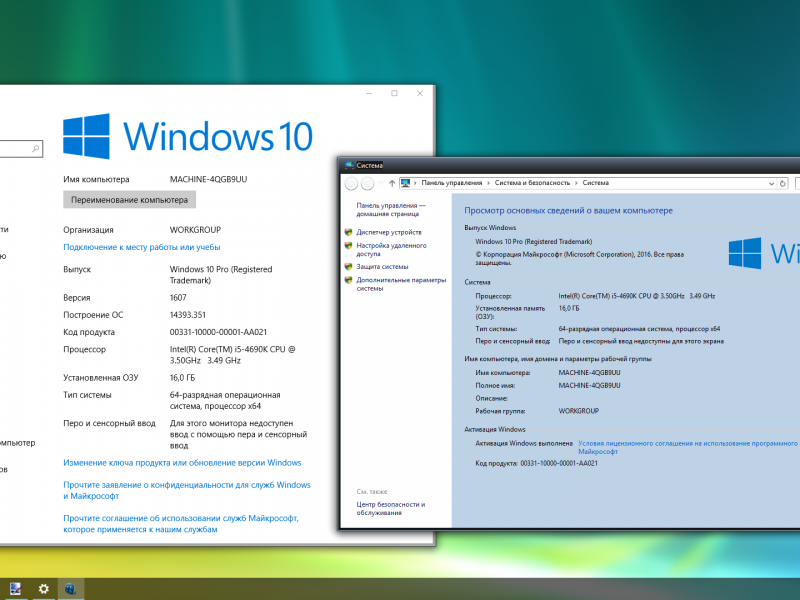
Task: Click the WORKGROUP value in Settings
Action: click(195, 230)
